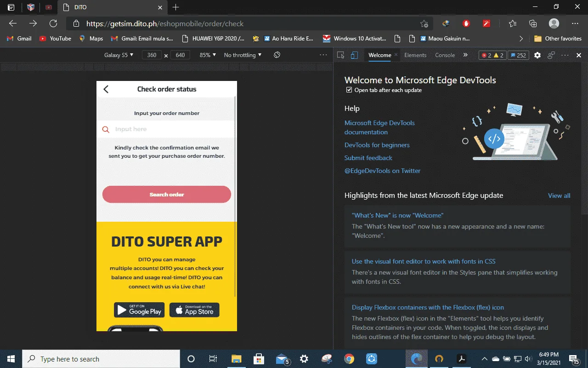Viewport: 588px width, 368px height.
Task: Click the DevTools send feedback icon
Action: click(x=552, y=55)
